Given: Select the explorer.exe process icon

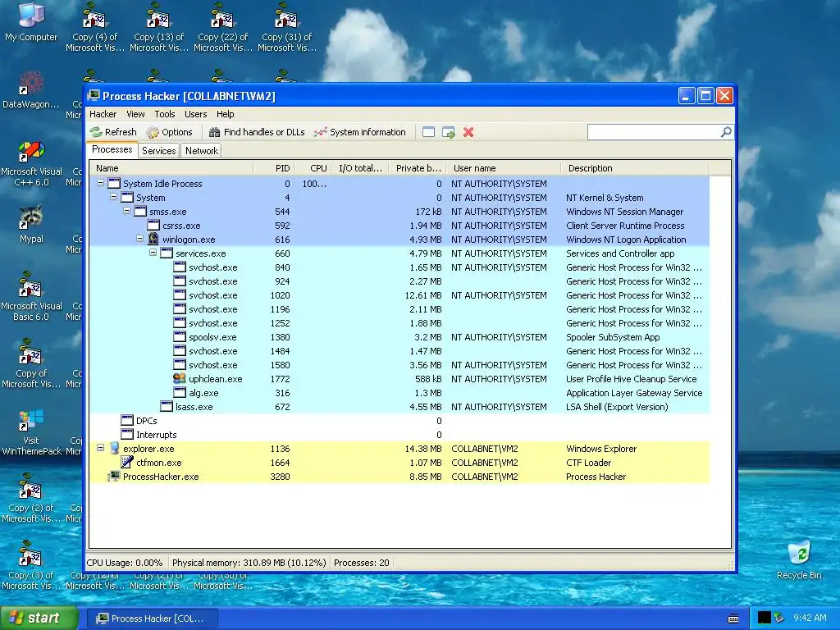Looking at the screenshot, I should (x=114, y=448).
